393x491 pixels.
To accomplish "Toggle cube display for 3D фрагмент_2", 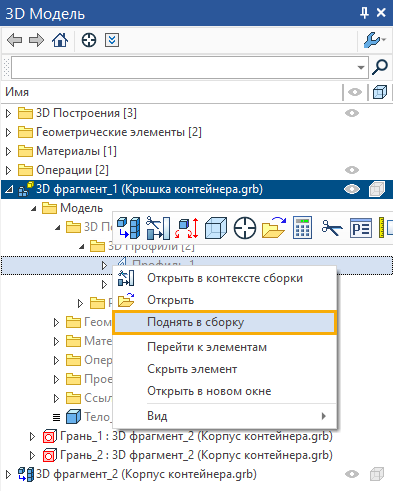I will 377,474.
